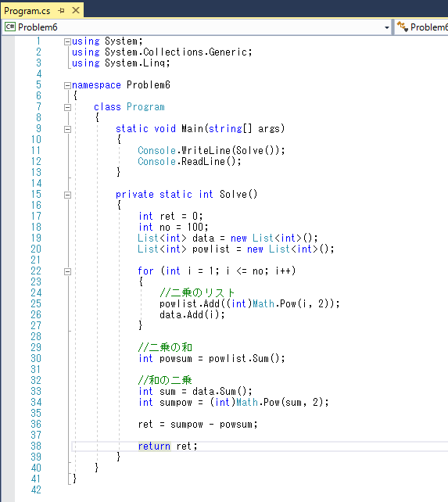Screen dimensions: 448x502
Task: Collapse the Main method block
Action: 67,129
